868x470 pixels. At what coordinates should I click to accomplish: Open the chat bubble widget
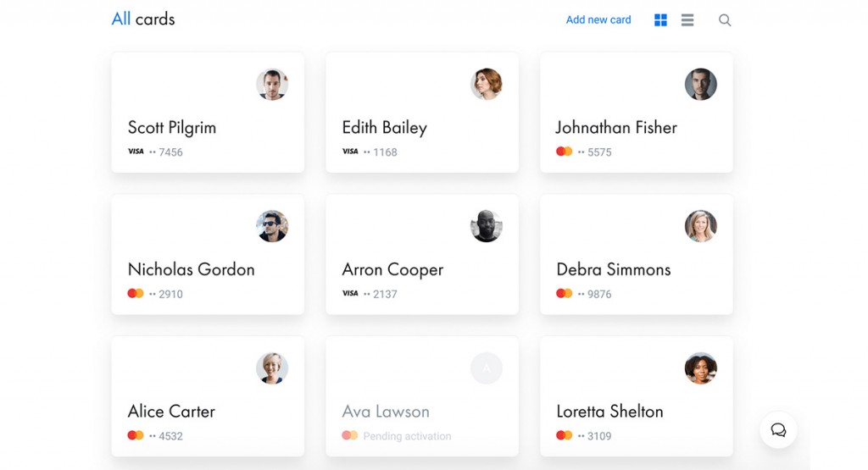[x=778, y=430]
